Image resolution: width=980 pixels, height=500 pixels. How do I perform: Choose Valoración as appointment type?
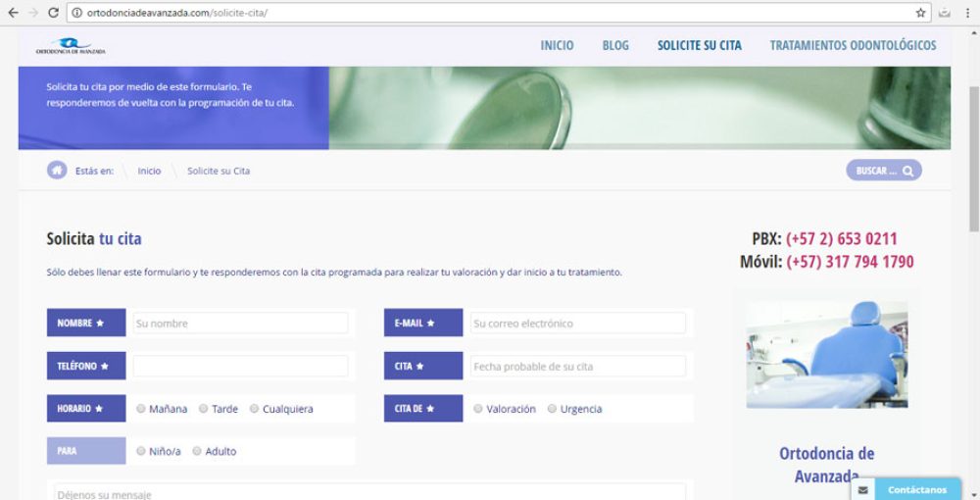click(x=478, y=409)
